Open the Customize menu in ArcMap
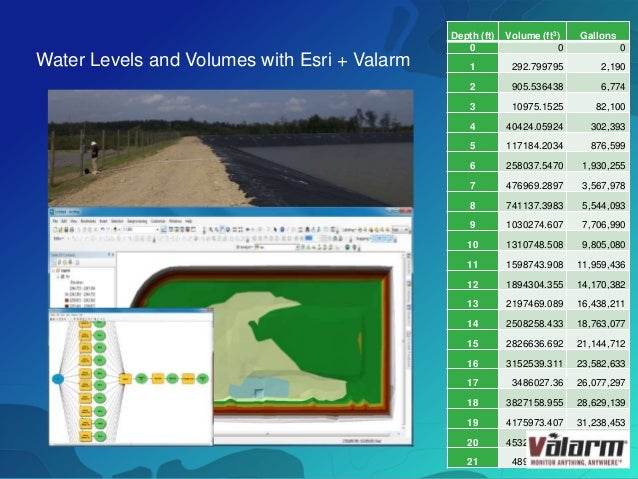This screenshot has height=479, width=638. coord(158,221)
